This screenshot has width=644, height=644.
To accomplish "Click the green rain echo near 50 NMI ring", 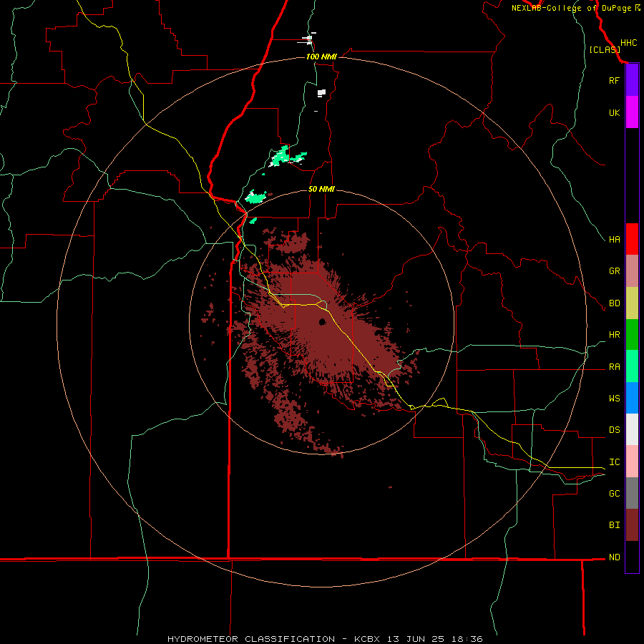I will coord(256,197).
